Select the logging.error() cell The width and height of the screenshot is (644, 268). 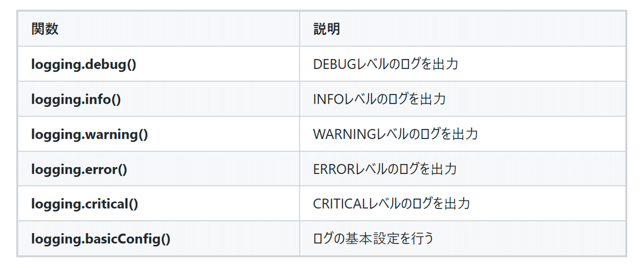pos(158,169)
